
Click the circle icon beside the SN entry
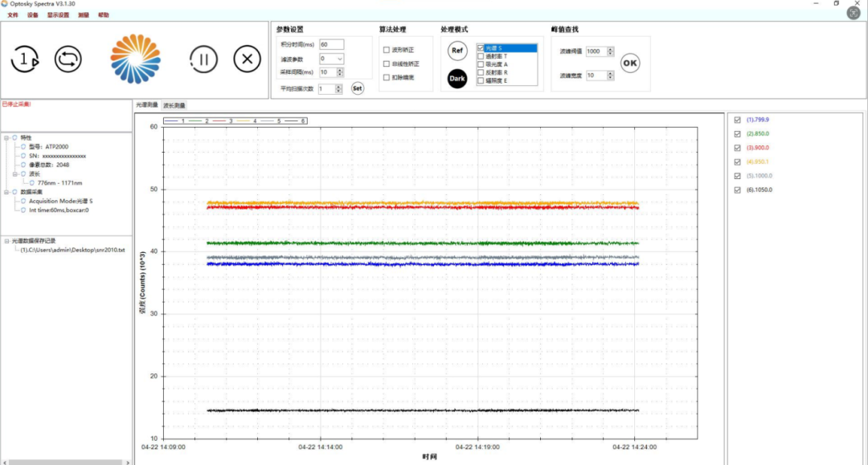click(x=23, y=156)
